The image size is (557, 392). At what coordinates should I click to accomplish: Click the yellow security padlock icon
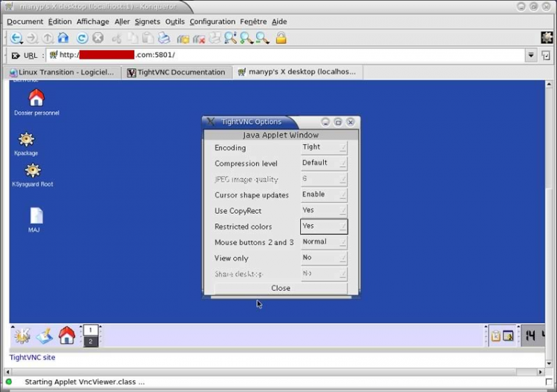(x=281, y=38)
